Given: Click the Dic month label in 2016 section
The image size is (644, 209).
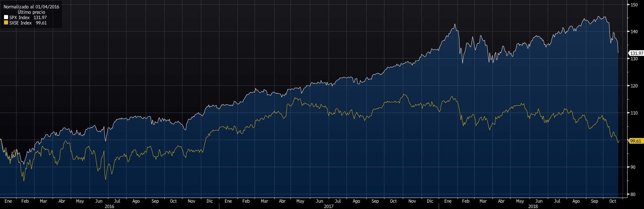Looking at the screenshot, I should [210, 201].
